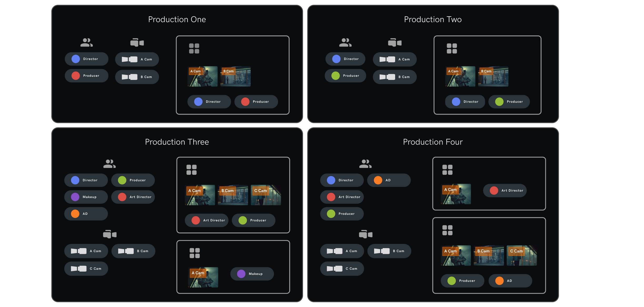The height and width of the screenshot is (307, 644).
Task: Click the camera icon on Production One's B Cam chip
Action: pyautogui.click(x=129, y=77)
